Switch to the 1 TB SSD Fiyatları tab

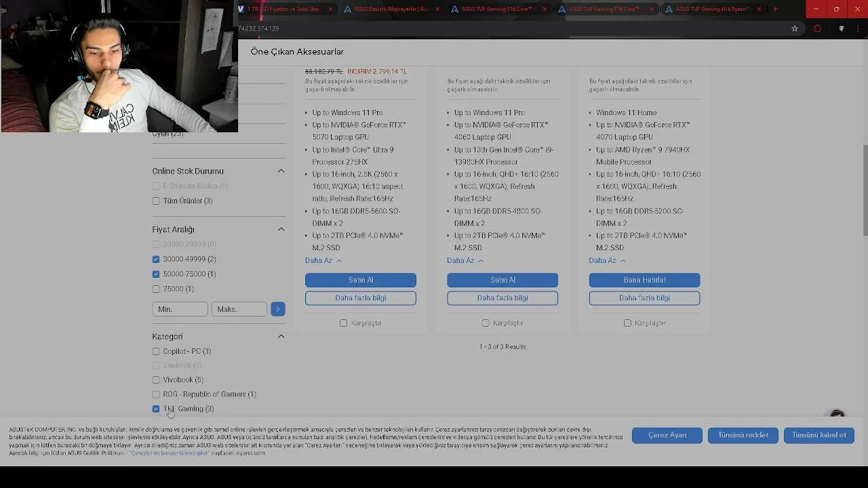pyautogui.click(x=285, y=9)
